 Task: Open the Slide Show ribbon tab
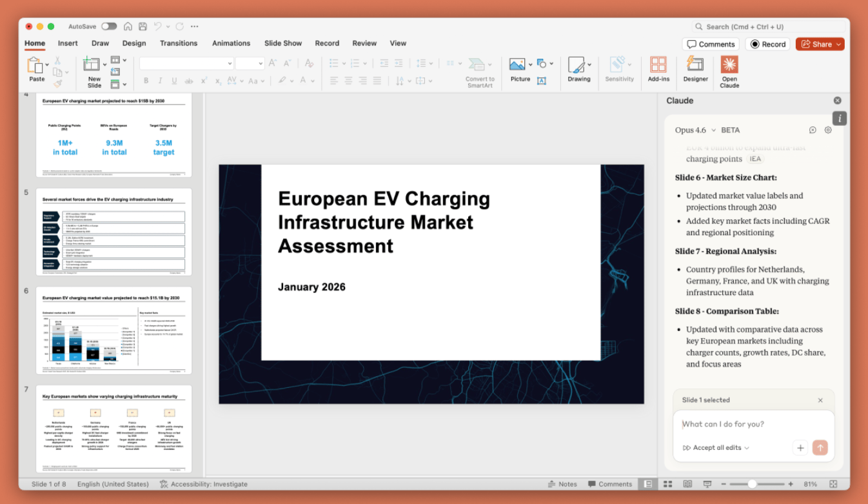[282, 43]
